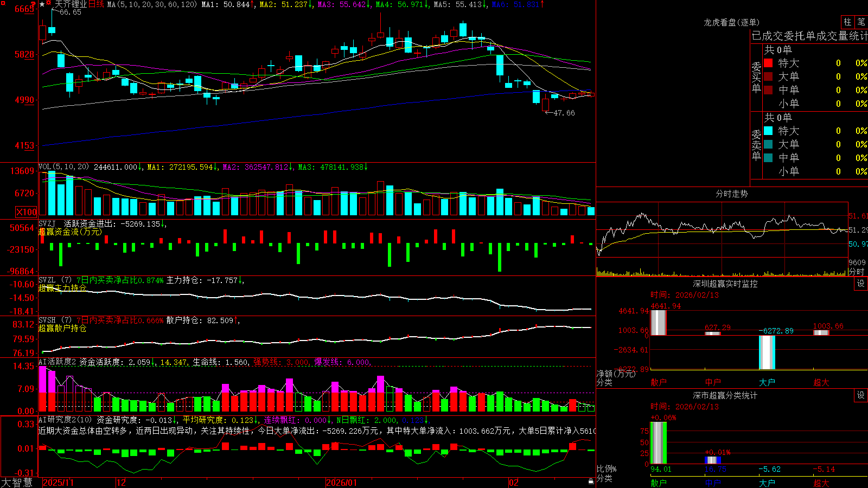The width and height of the screenshot is (868, 488).
Task: Click the X100 volume multiplier box
Action: [x=27, y=212]
